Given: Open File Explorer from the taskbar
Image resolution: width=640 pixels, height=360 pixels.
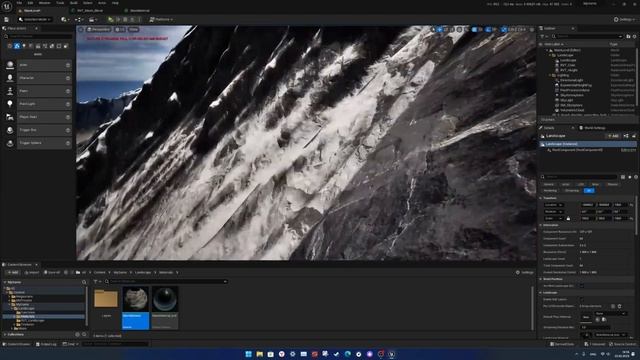Looking at the screenshot, I should pyautogui.click(x=259, y=354).
